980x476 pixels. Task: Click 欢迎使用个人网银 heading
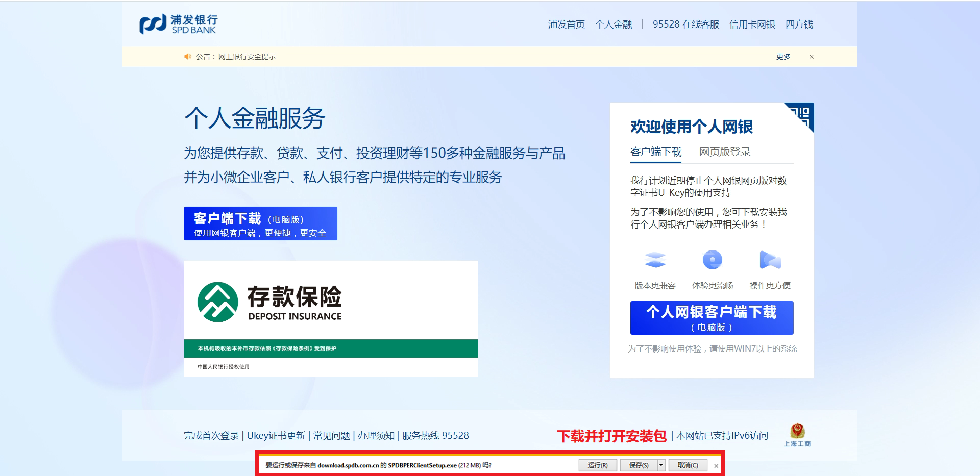click(x=692, y=127)
